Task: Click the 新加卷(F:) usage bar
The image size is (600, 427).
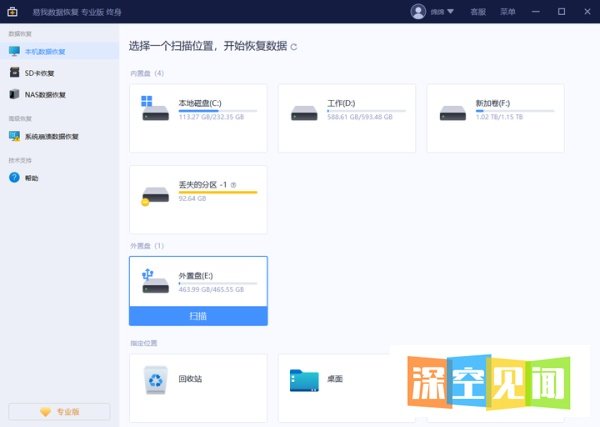Action: point(515,111)
